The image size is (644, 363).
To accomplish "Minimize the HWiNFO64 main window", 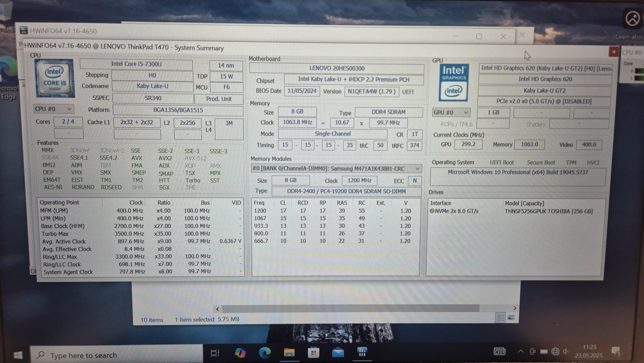I will 455,36.
